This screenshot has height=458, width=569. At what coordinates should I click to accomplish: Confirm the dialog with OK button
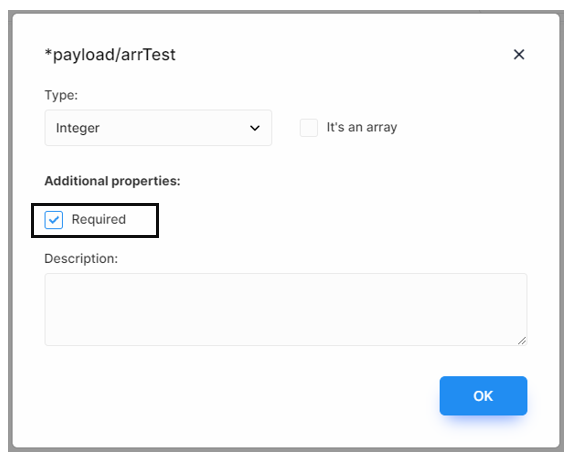(483, 396)
